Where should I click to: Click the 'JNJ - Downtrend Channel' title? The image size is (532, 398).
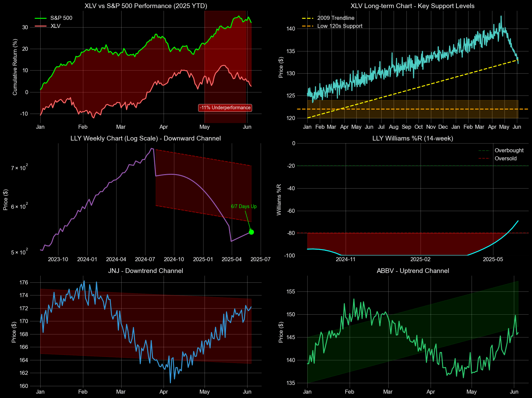146,271
